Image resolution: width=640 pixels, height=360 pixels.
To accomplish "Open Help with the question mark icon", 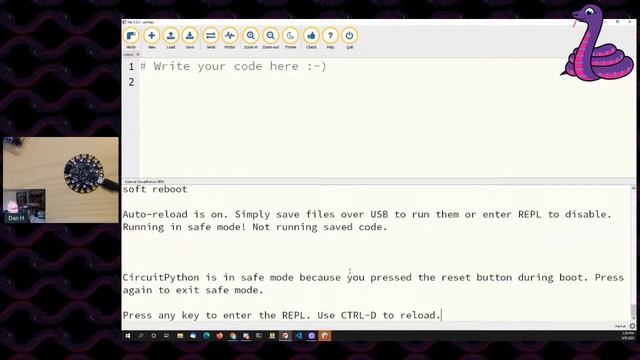I will 330,38.
